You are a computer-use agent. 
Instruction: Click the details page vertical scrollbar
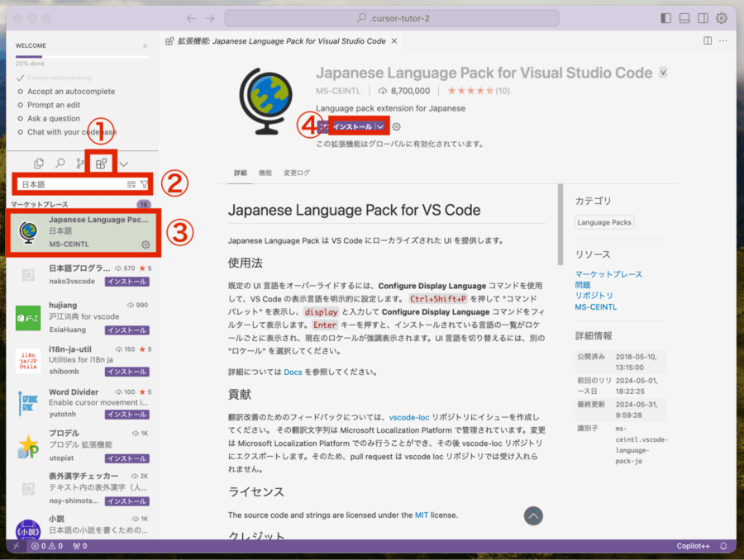click(x=560, y=225)
